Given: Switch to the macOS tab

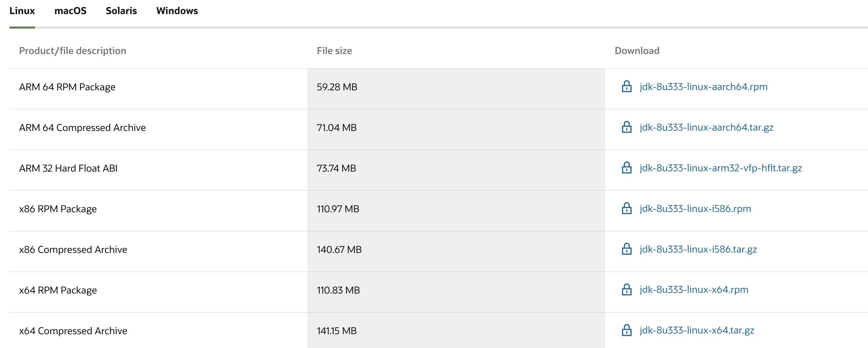Looking at the screenshot, I should [70, 11].
